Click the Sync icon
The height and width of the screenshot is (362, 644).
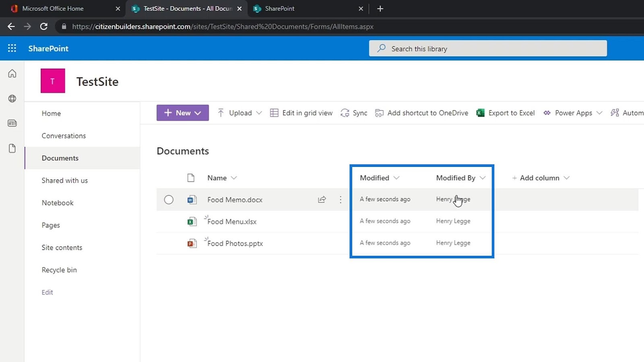coord(345,113)
